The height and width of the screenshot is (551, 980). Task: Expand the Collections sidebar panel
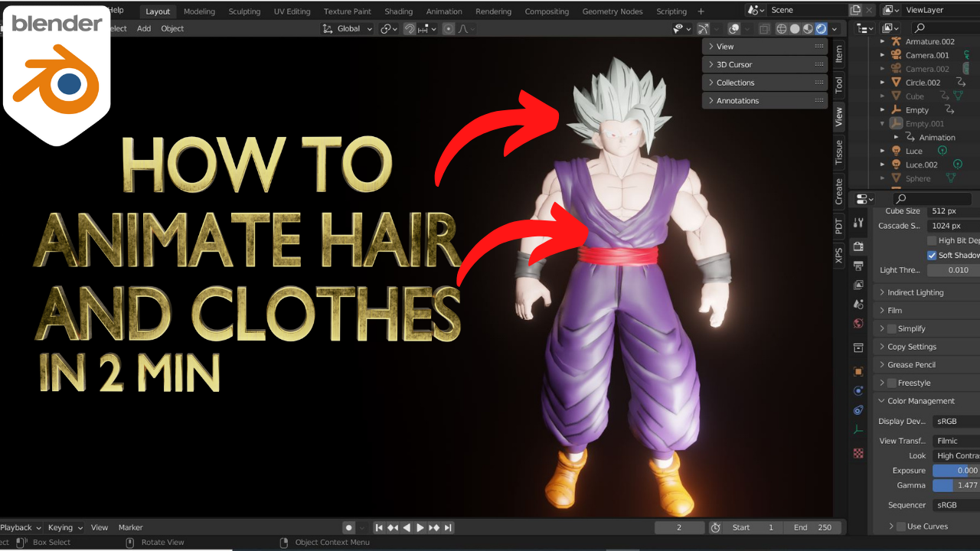(x=765, y=83)
